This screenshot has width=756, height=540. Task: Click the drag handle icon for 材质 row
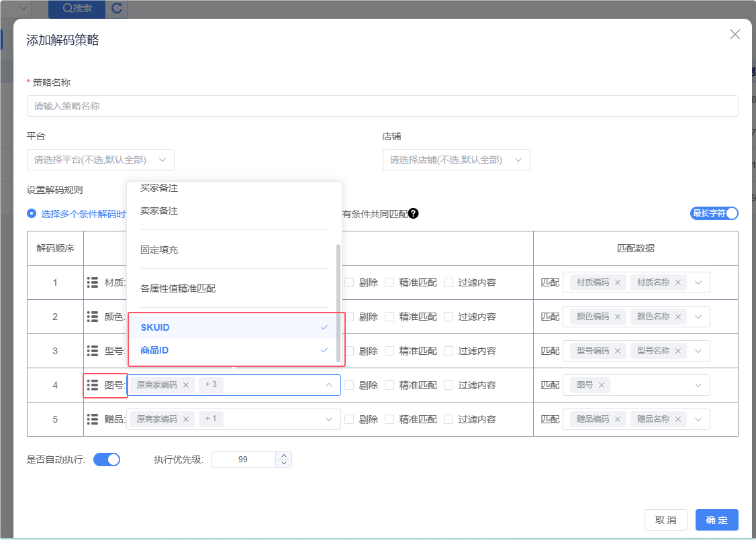93,282
